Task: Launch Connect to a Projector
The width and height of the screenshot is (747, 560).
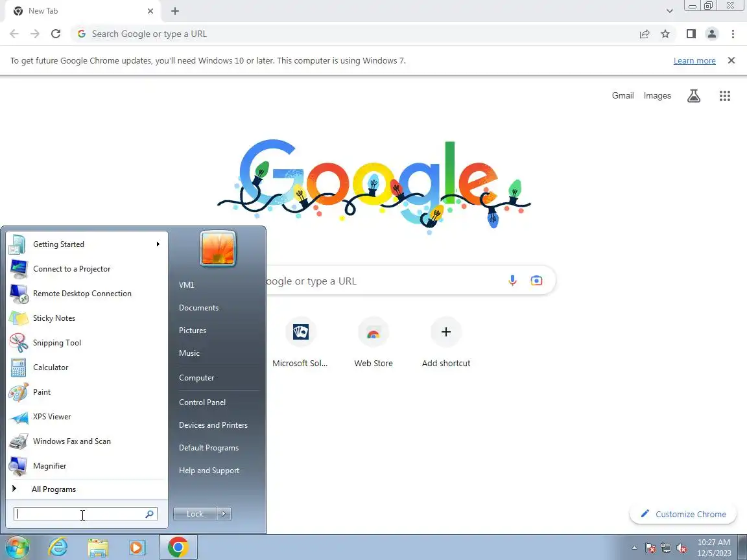Action: (x=87, y=269)
